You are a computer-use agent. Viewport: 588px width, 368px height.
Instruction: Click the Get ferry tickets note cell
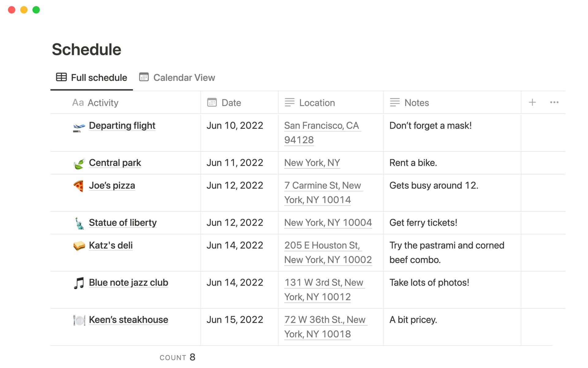pos(423,223)
